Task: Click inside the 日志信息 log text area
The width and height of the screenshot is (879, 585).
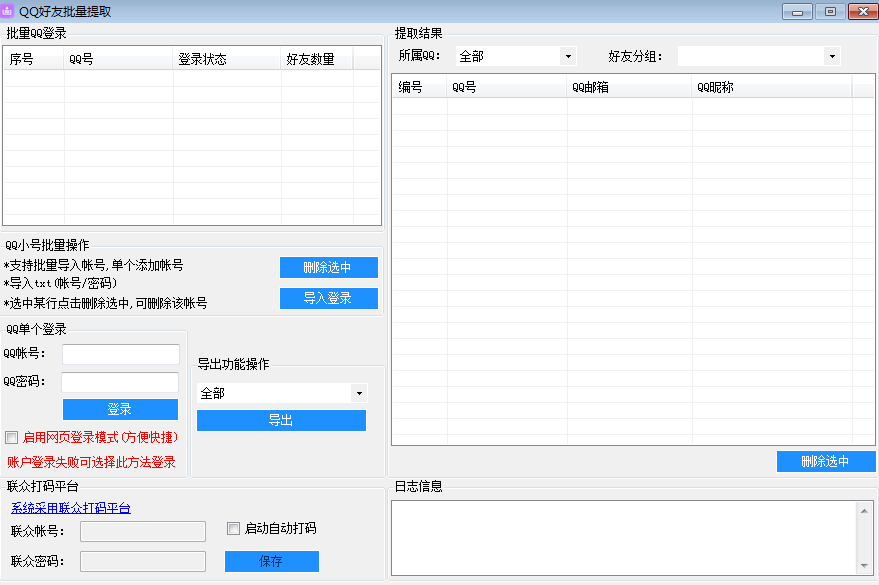Action: click(624, 538)
